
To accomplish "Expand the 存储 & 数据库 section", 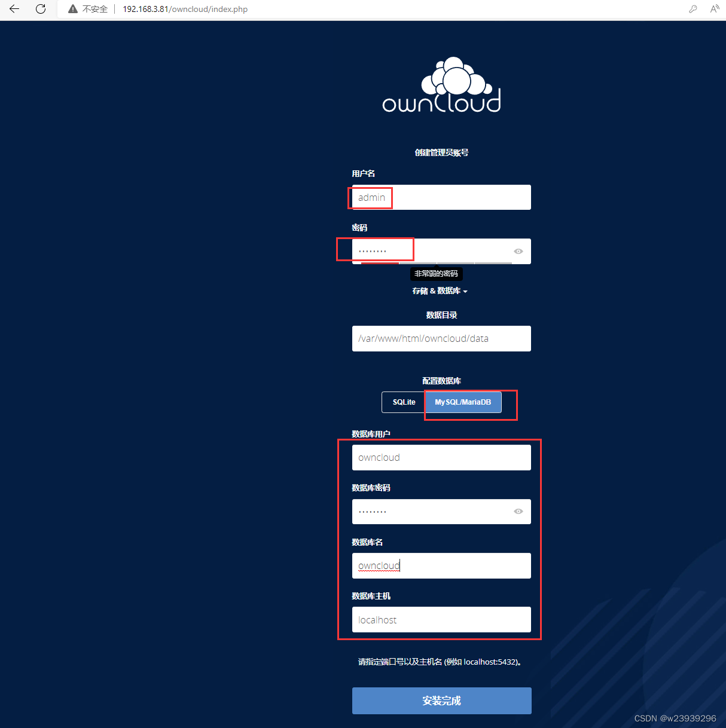I will [441, 290].
